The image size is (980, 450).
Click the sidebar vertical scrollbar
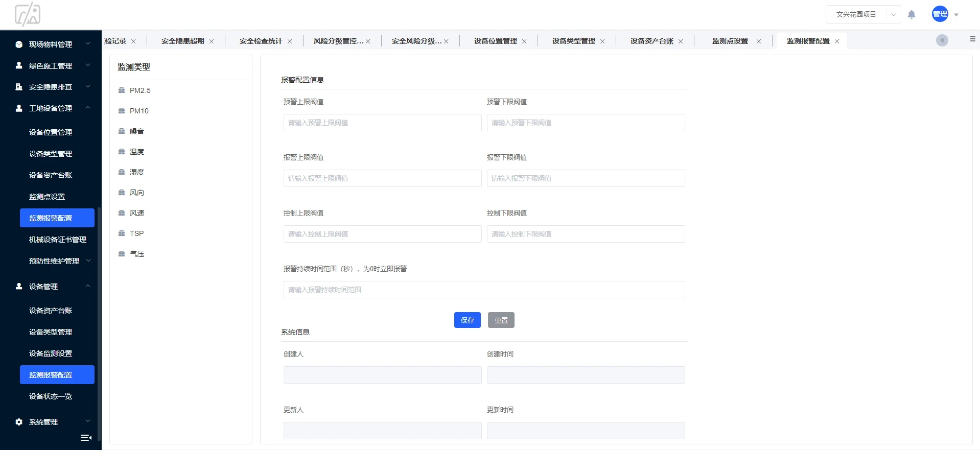click(99, 324)
